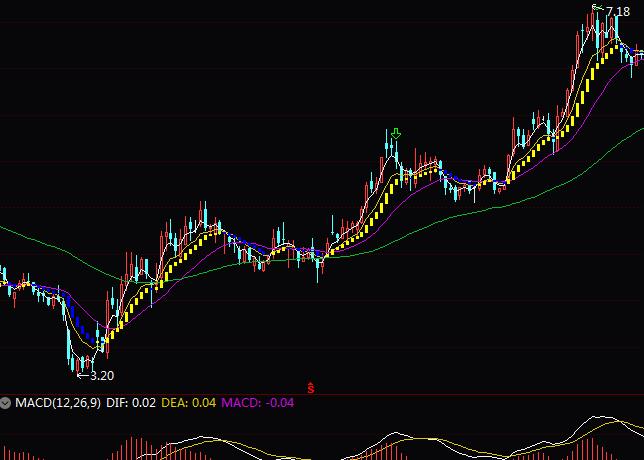Click the red divider line above the MACD panel

click(x=322, y=394)
